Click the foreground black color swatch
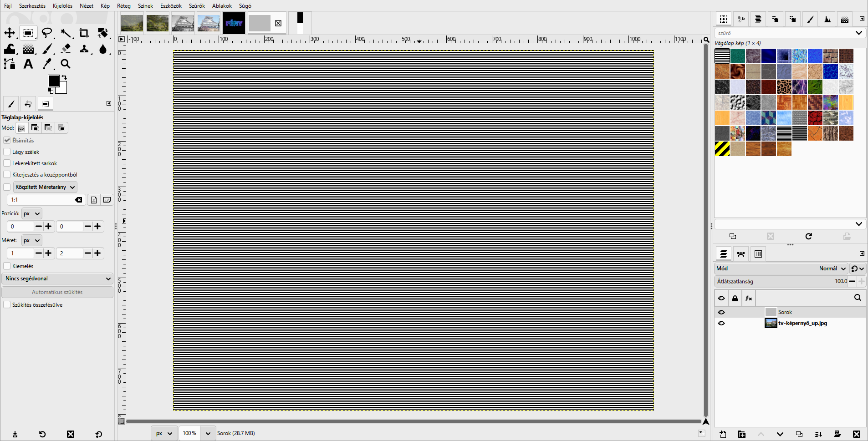This screenshot has height=441, width=868. (53, 81)
